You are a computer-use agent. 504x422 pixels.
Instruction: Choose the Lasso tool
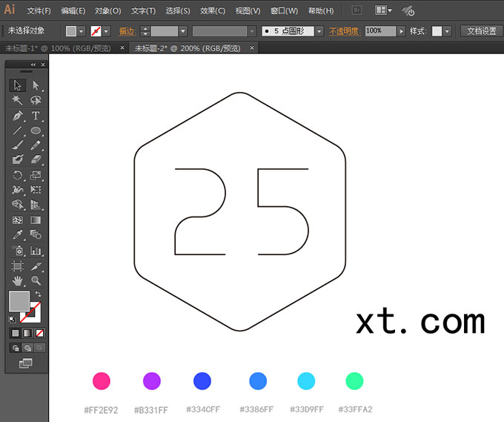click(x=36, y=100)
